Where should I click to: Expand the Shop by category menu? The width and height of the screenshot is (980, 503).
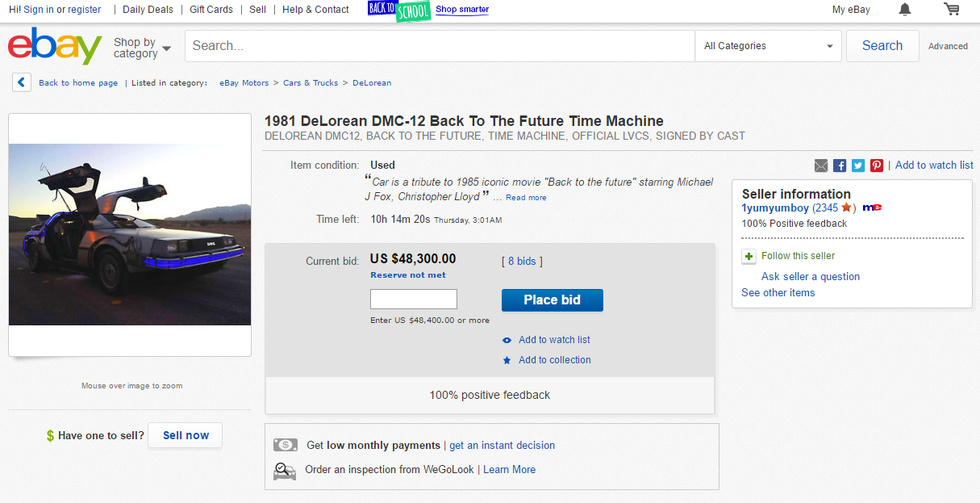tap(142, 48)
